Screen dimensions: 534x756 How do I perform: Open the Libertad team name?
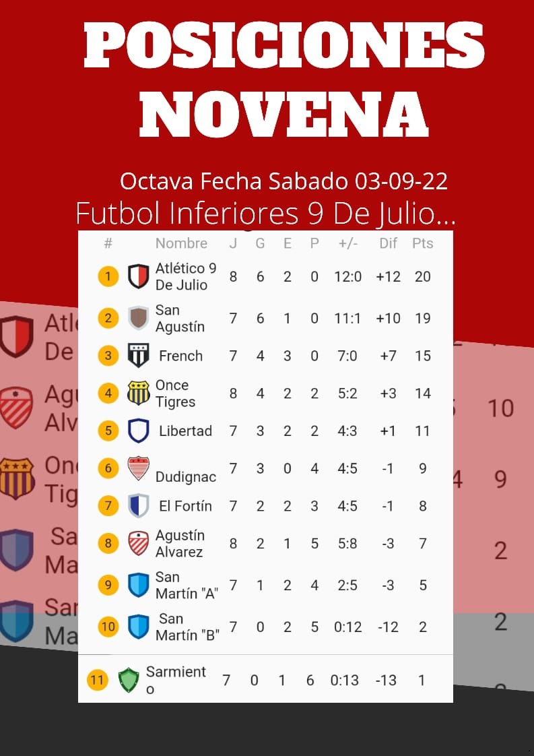click(186, 431)
